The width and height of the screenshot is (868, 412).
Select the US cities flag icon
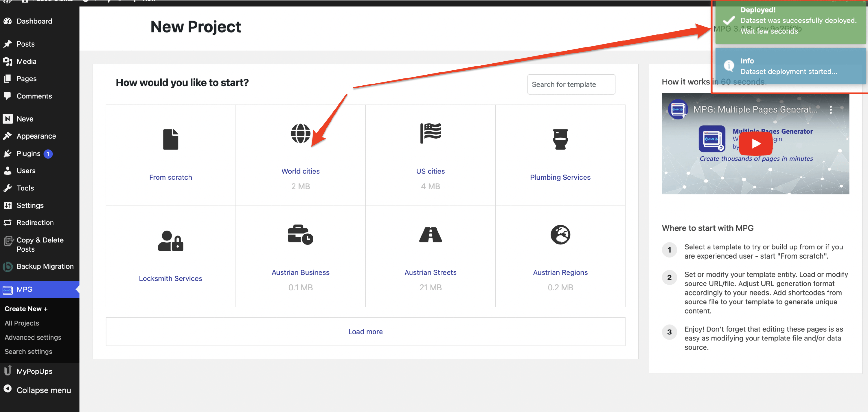[x=430, y=133]
